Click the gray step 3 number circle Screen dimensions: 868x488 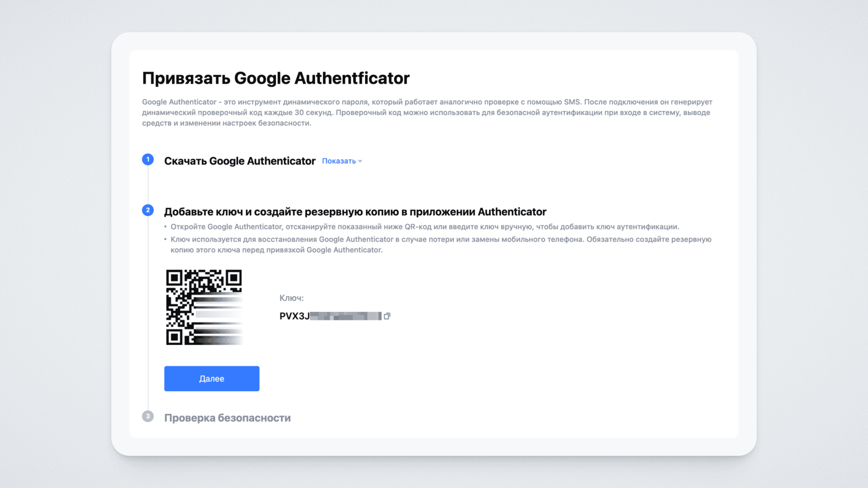pos(148,416)
